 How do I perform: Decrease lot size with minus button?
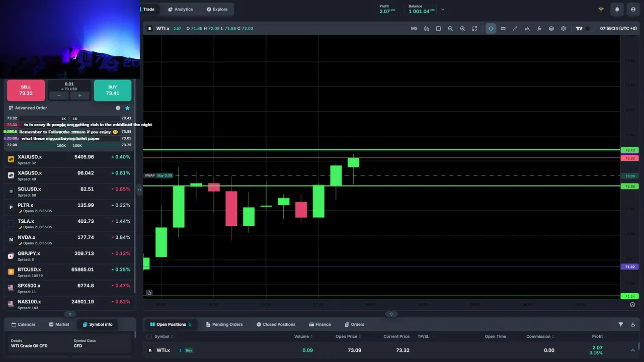tap(59, 96)
